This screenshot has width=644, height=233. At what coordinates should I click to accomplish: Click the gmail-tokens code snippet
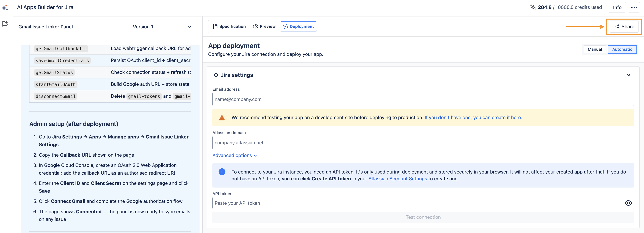[144, 96]
